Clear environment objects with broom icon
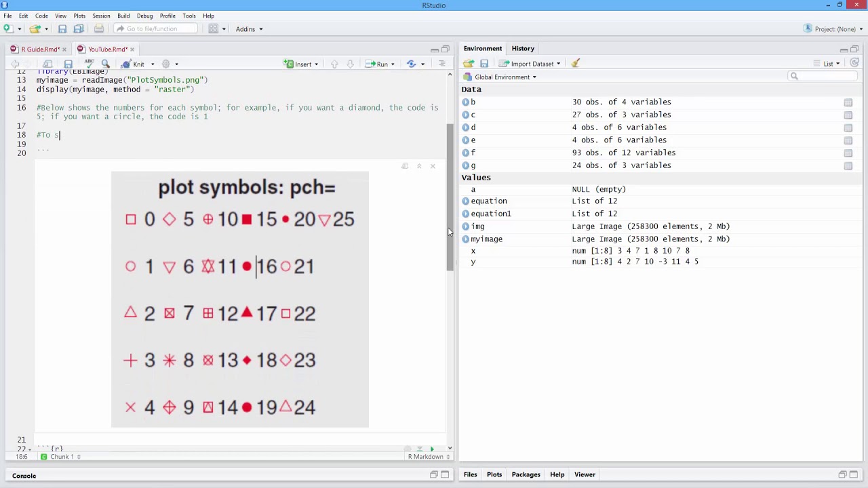Image resolution: width=868 pixels, height=488 pixels. (576, 64)
